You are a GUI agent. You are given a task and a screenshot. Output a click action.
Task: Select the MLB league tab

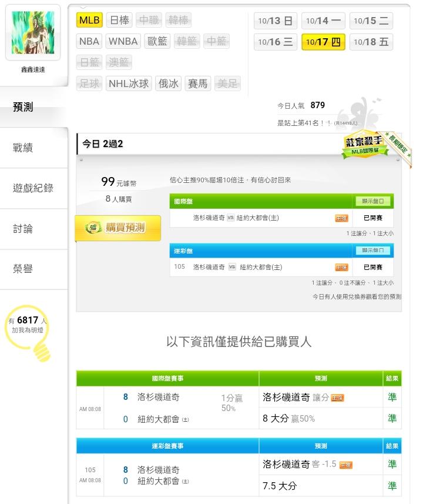[x=90, y=21]
